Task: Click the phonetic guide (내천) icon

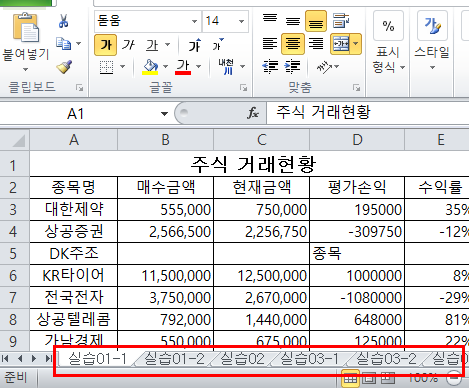Action: tap(227, 67)
